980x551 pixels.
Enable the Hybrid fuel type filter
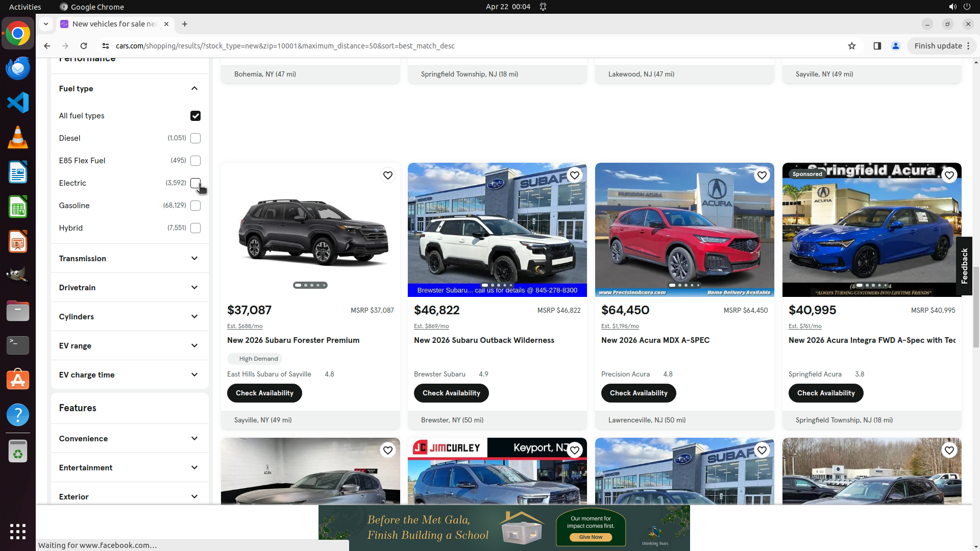195,228
